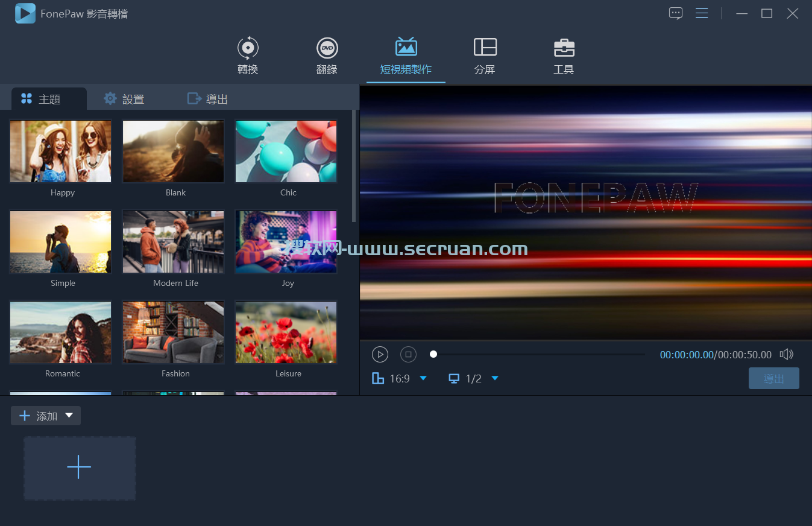Choose the Chic theme thumbnail
Image resolution: width=812 pixels, height=526 pixels.
click(x=286, y=151)
